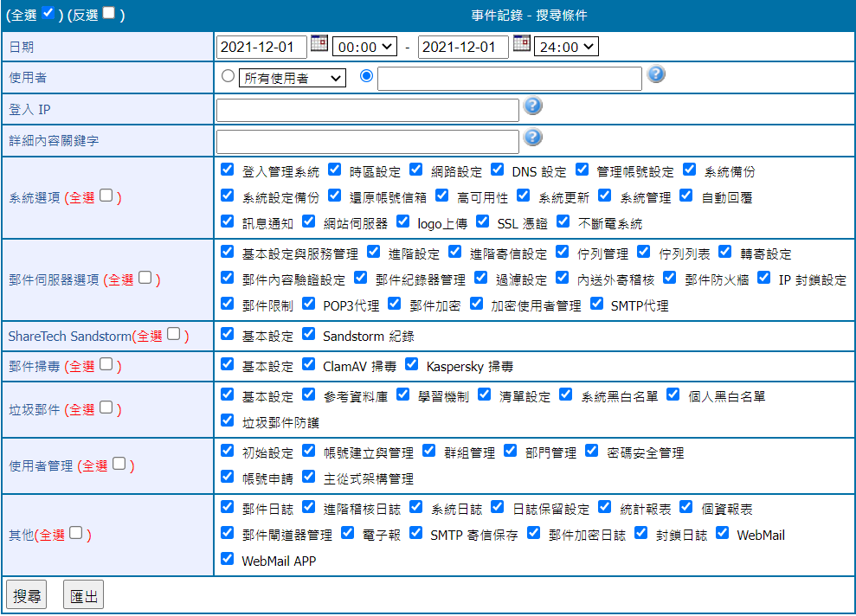Tick the 系統選項 全選 checkbox
This screenshot has height=616, width=856.
click(x=106, y=196)
